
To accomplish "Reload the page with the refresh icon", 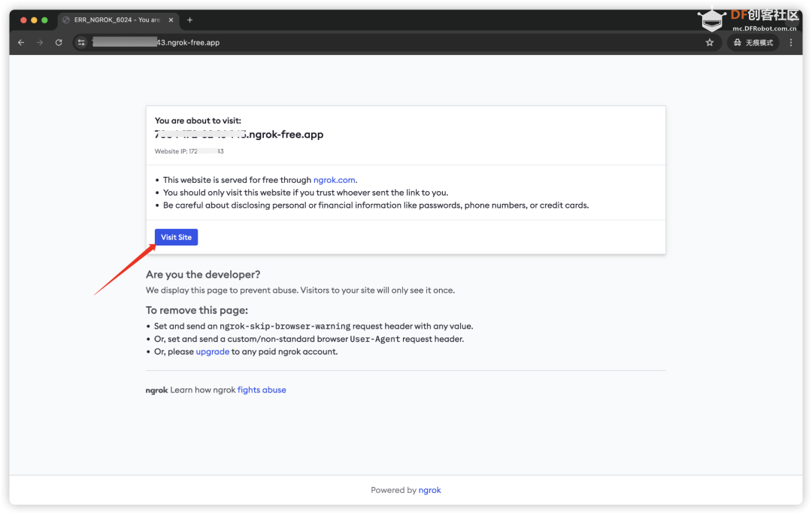I will coord(59,42).
